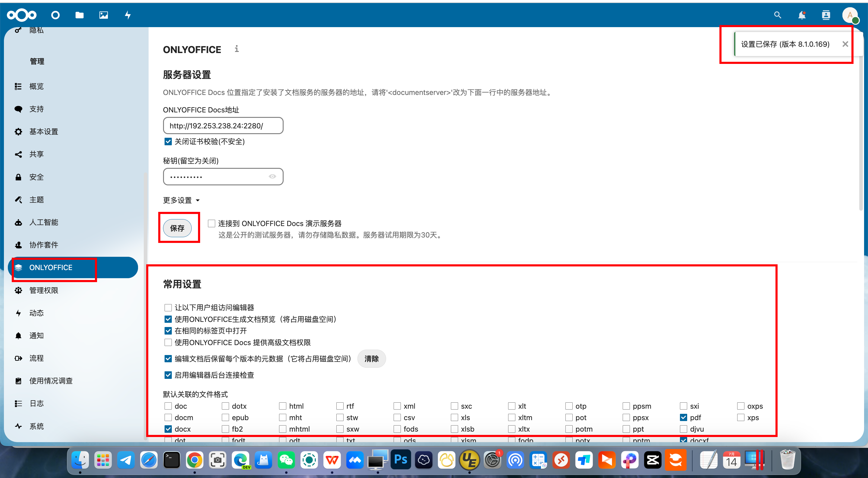
Task: Toggle 让以下用户组访问编辑器 checkbox
Action: [168, 307]
